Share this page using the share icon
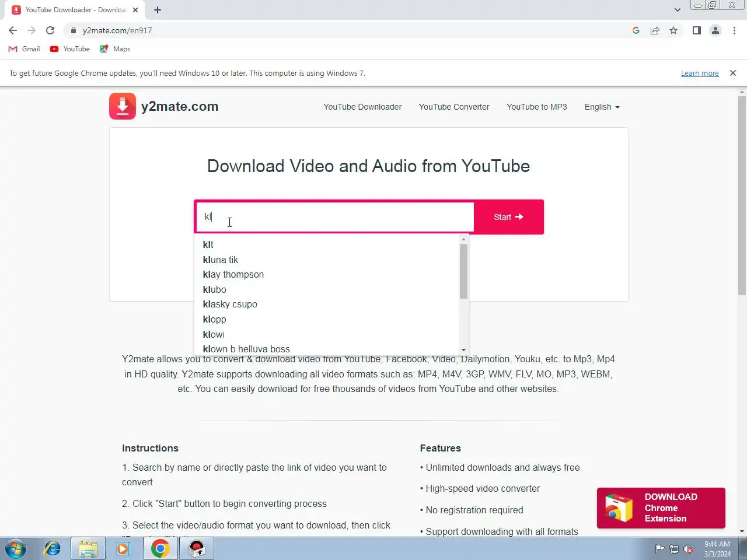 (x=655, y=30)
